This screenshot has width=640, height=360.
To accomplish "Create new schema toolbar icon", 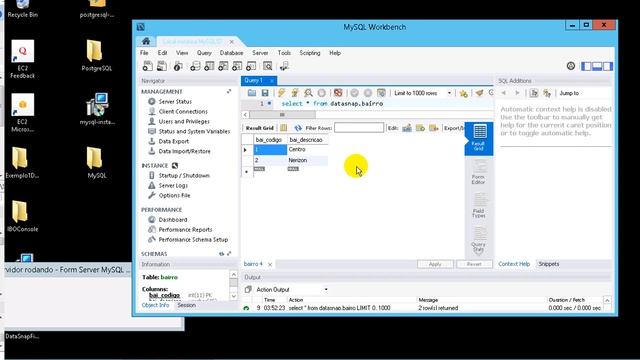I will pyautogui.click(x=195, y=66).
